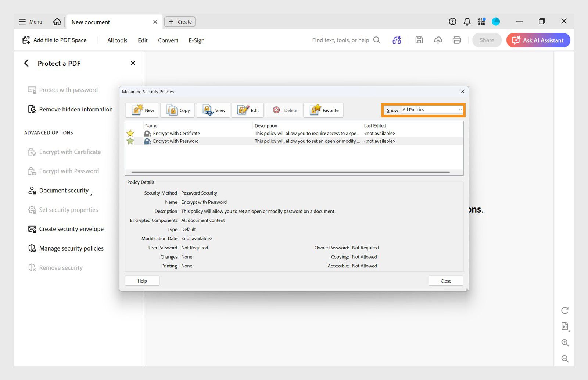Click the zoom out magnifier icon
The height and width of the screenshot is (380, 588).
click(565, 359)
